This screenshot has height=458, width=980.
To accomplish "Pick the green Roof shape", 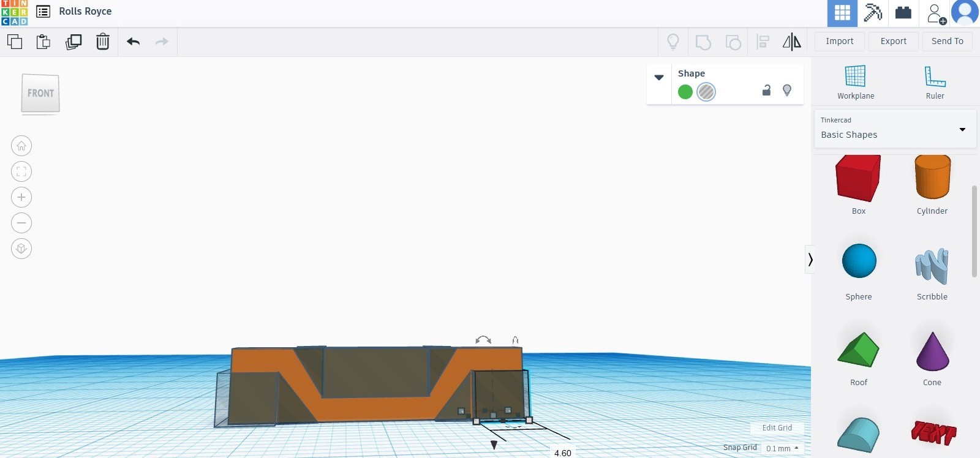I will (x=858, y=350).
